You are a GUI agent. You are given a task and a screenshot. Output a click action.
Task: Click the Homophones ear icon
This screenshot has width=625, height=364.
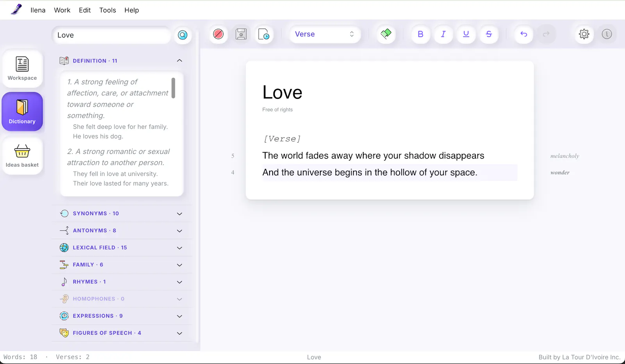point(64,299)
